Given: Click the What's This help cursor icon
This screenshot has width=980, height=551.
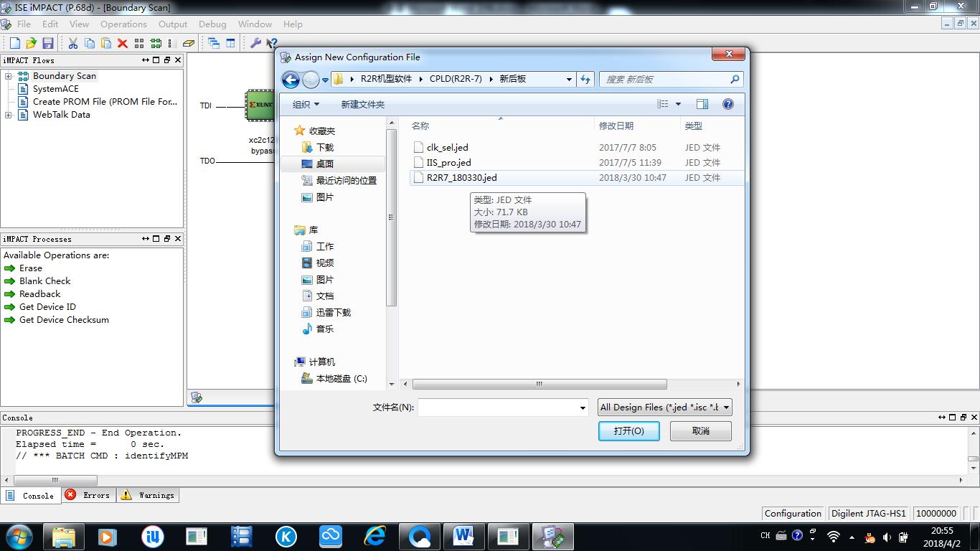Looking at the screenshot, I should 270,43.
